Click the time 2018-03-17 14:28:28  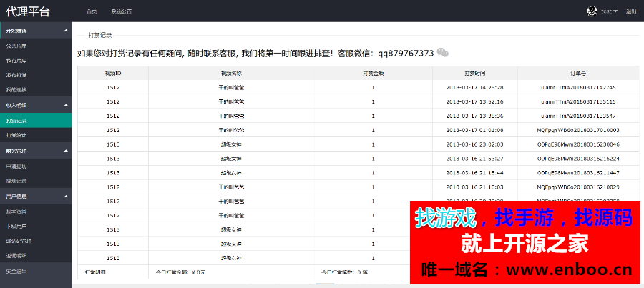coord(475,87)
